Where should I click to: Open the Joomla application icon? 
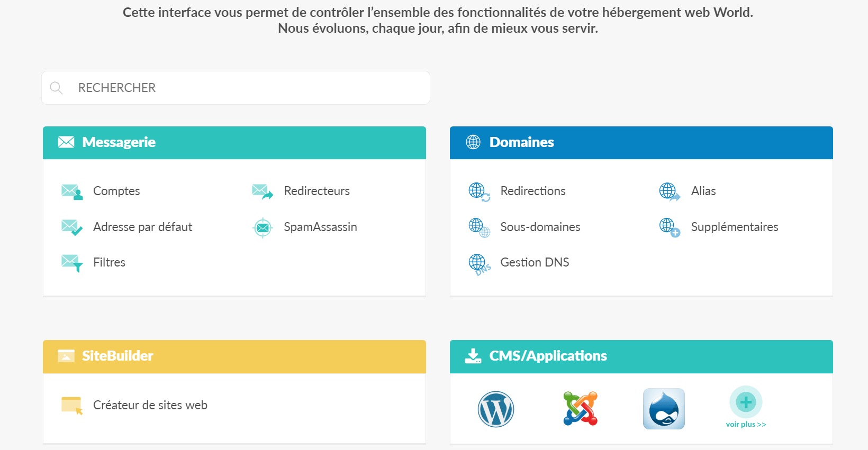580,409
